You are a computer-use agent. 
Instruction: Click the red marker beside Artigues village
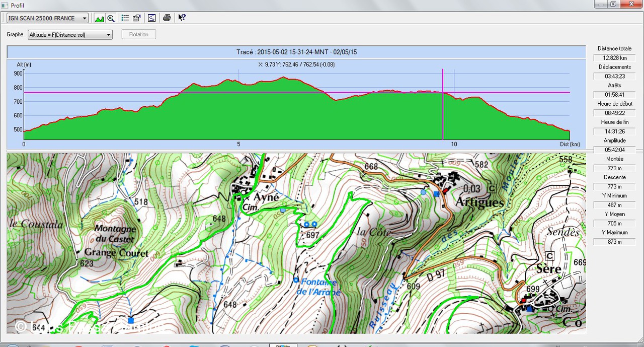pyautogui.click(x=445, y=191)
